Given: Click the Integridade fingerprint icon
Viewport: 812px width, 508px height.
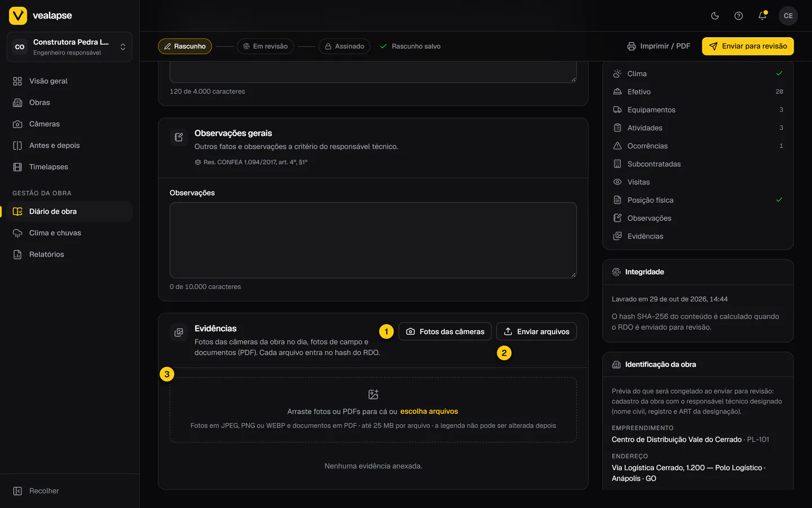Looking at the screenshot, I should click(x=616, y=272).
